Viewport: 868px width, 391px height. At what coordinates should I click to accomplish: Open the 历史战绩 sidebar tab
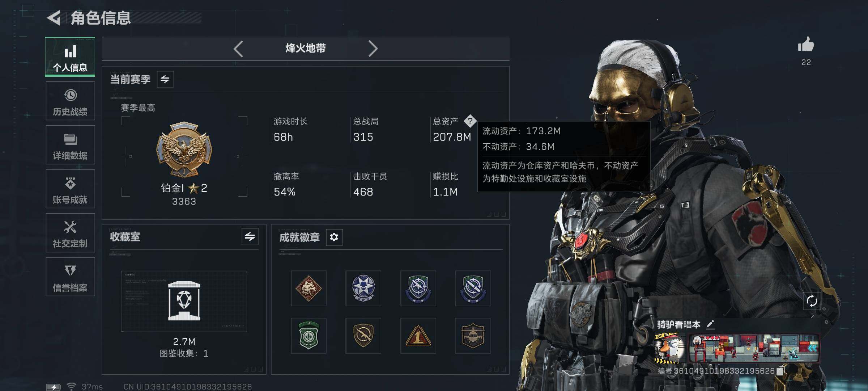click(x=70, y=101)
